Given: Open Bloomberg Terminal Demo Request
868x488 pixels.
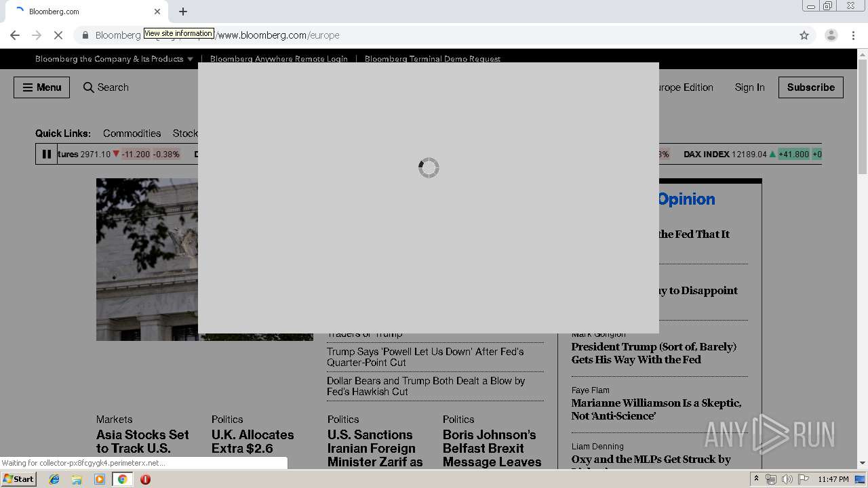Looking at the screenshot, I should 433,59.
